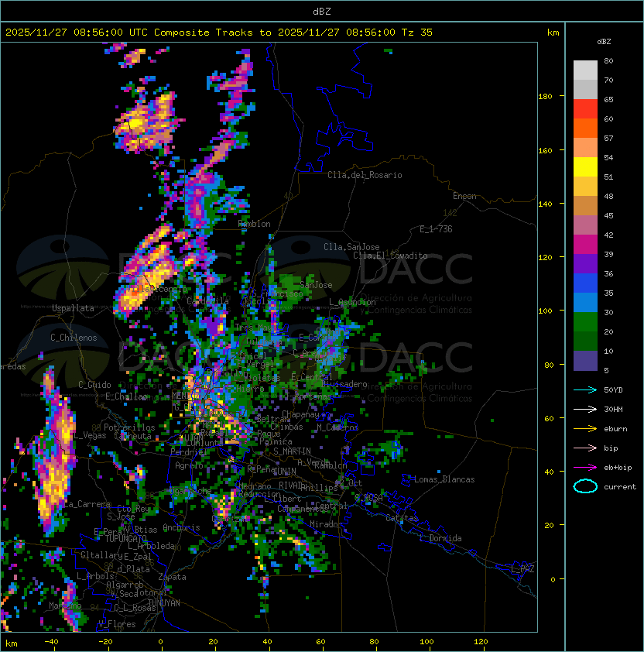Click the yellow eburn arrow in legend
Viewport: 644px width, 652px height.
coord(585,429)
